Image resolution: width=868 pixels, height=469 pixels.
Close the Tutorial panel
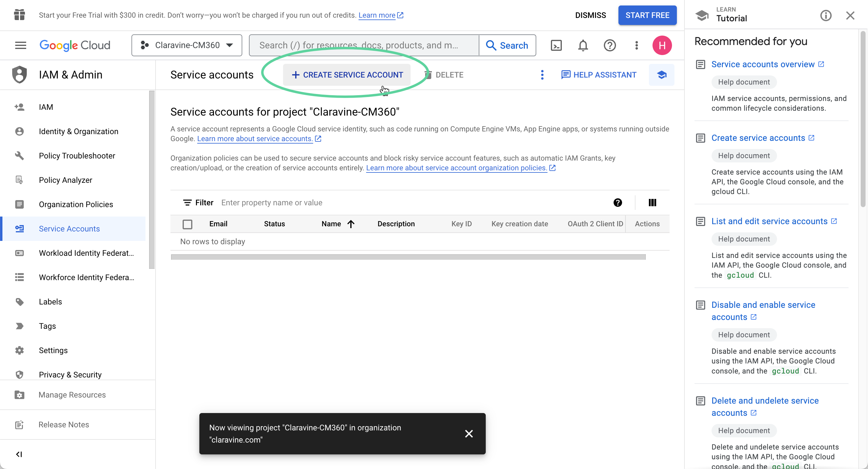(850, 16)
